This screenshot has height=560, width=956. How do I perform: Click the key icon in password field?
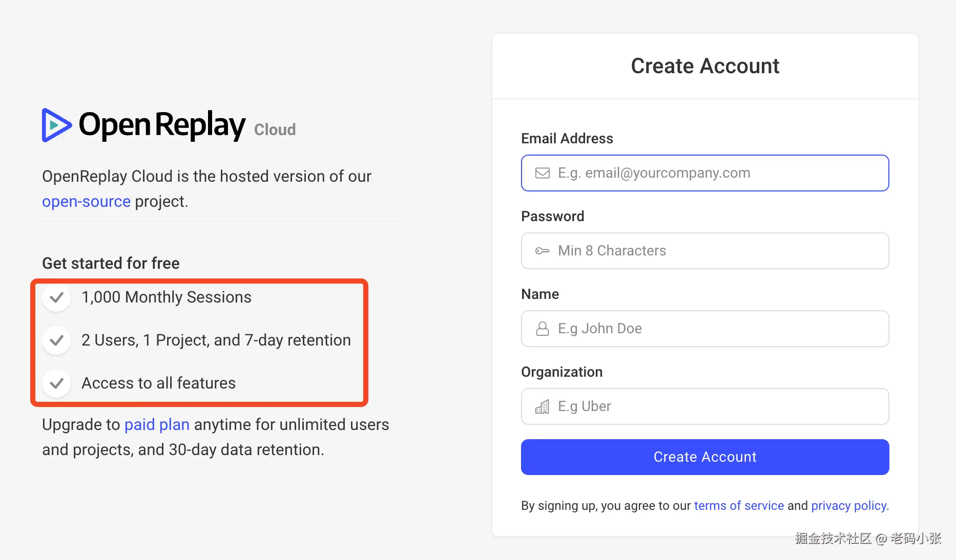tap(542, 251)
